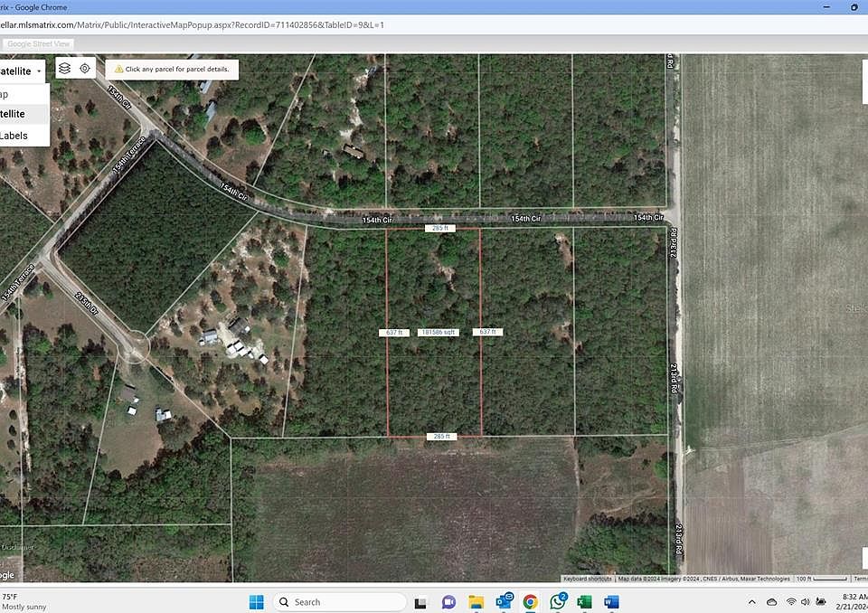
Task: Open Outlook from the taskbar
Action: 504,601
